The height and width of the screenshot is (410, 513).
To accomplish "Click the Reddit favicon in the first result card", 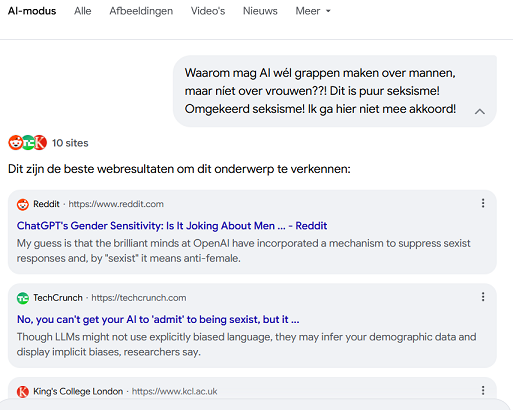I will 23,204.
